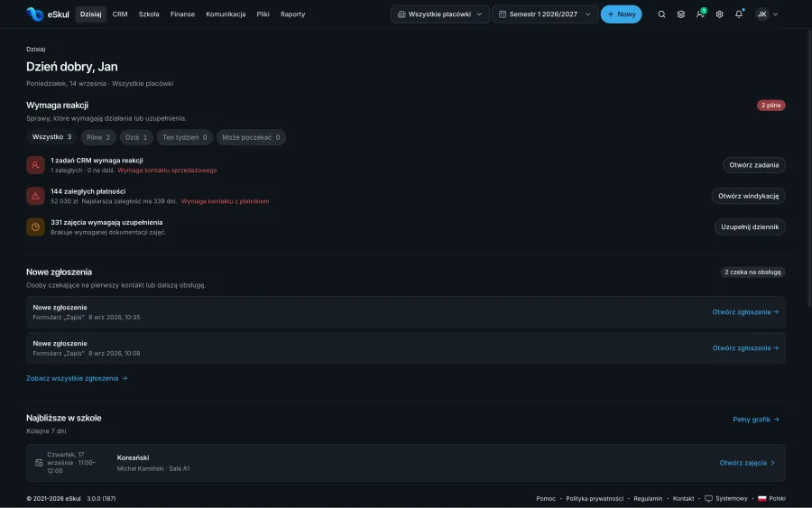Click the 2 czeka na obsługę badge
Viewport: 812px width, 508px height.
pos(752,272)
